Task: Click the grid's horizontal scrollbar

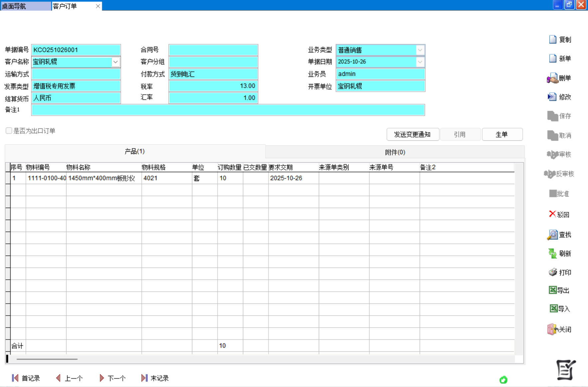Action: [47, 359]
